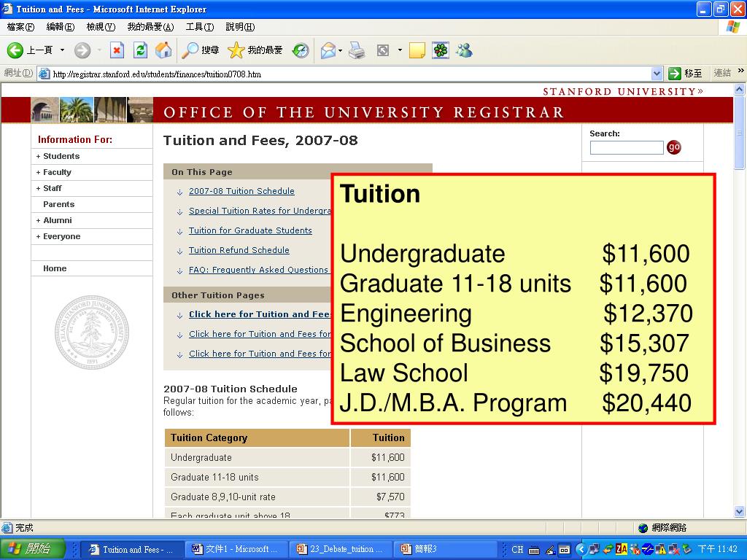747x560 pixels.
Task: Open Back button history dropdown arrow
Action: (62, 50)
